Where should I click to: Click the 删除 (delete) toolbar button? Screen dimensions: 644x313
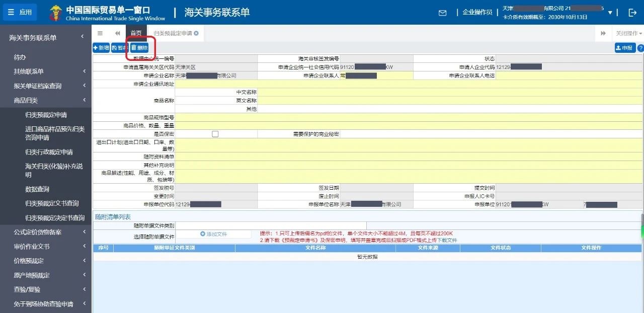(x=139, y=48)
